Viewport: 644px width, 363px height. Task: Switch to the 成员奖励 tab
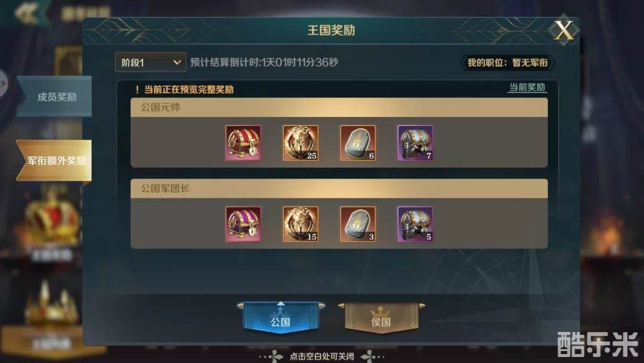54,97
